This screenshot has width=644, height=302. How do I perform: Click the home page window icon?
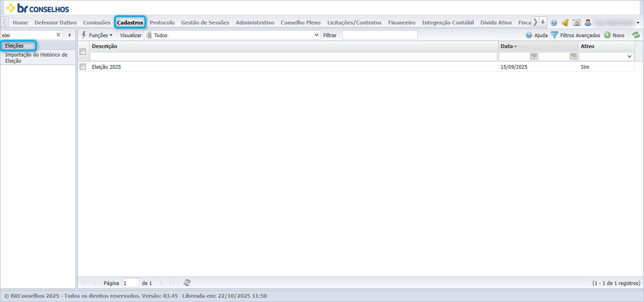click(576, 23)
